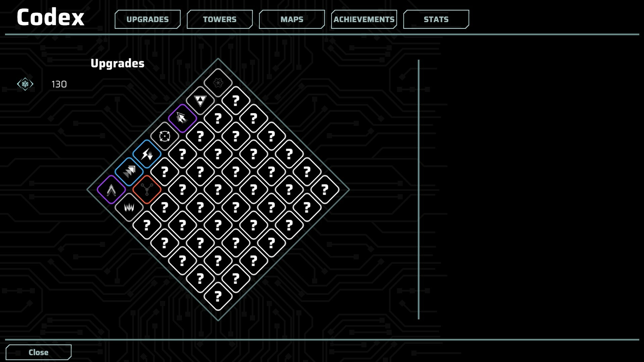Click the currency amount 130
Image resolution: width=644 pixels, height=362 pixels.
point(59,84)
